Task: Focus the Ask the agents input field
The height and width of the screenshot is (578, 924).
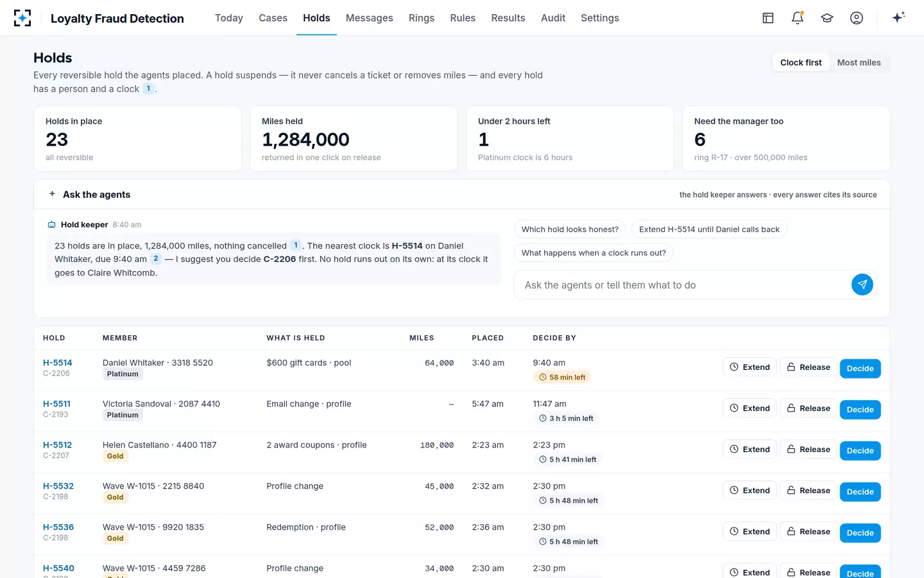Action: pyautogui.click(x=685, y=285)
